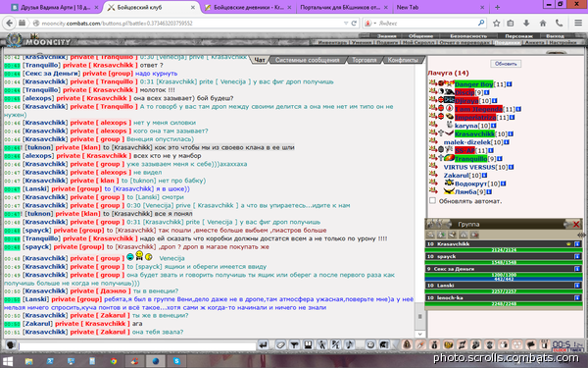Click the leave-group red arrow icon

[474, 235]
